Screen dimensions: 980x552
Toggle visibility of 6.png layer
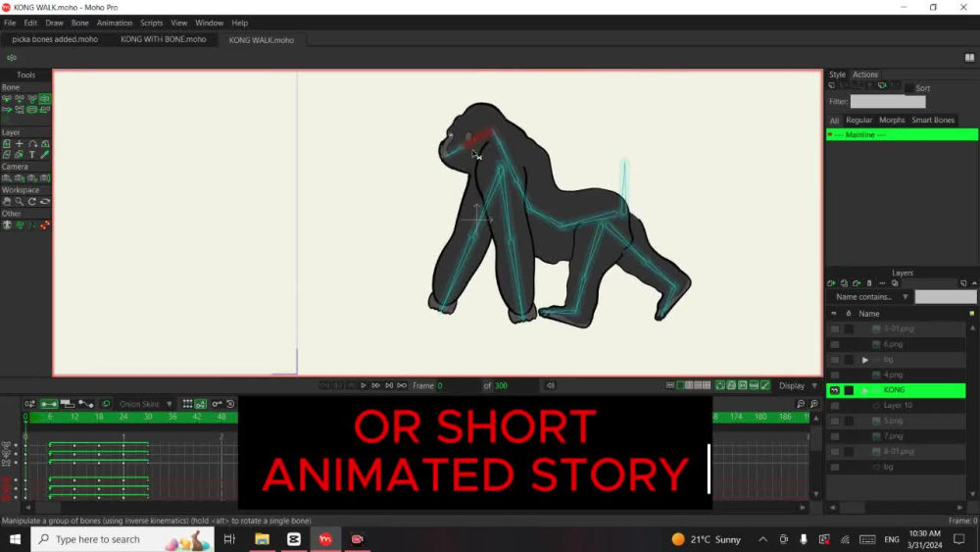834,344
